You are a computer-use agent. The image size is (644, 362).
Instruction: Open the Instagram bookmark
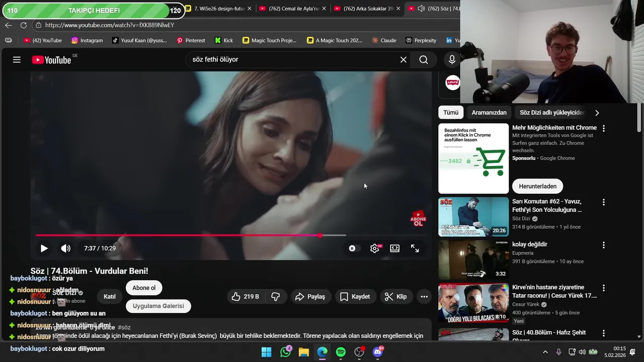pos(87,40)
